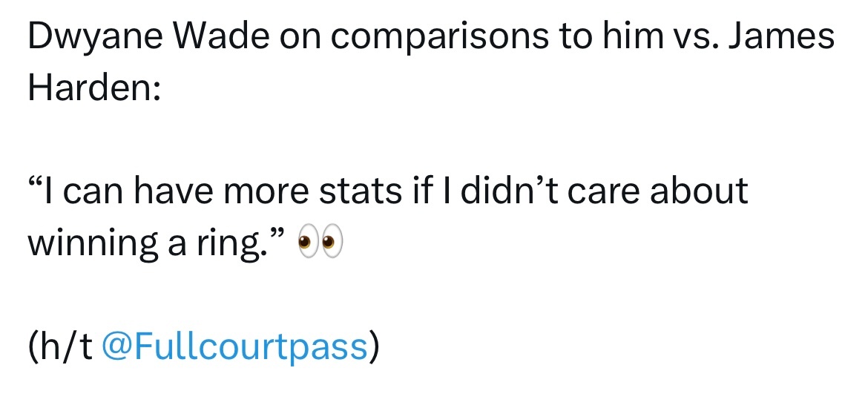Click the eyes emoji after the quote
Viewport: 868px width, 411px height.
(320, 243)
